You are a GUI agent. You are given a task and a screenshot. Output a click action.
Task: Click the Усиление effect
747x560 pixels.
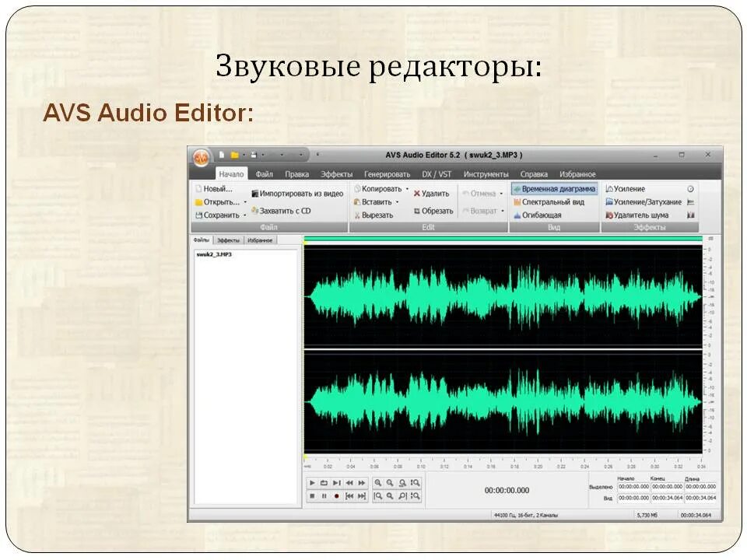625,188
